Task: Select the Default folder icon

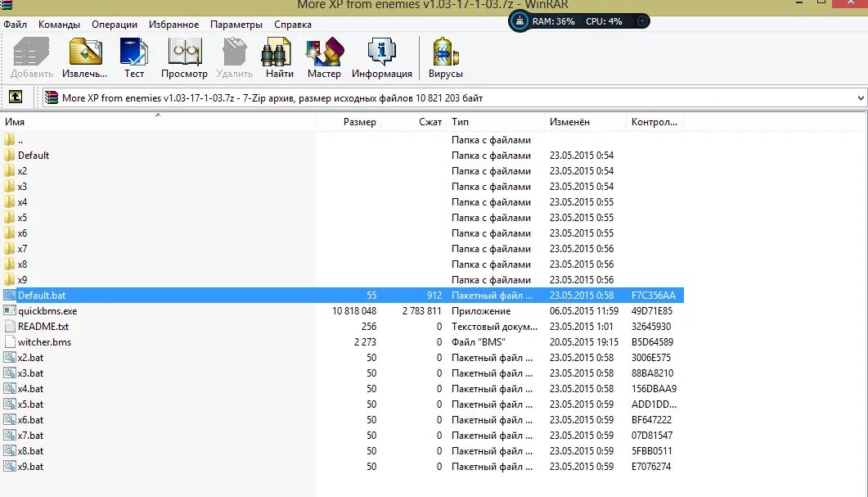Action: click(10, 155)
